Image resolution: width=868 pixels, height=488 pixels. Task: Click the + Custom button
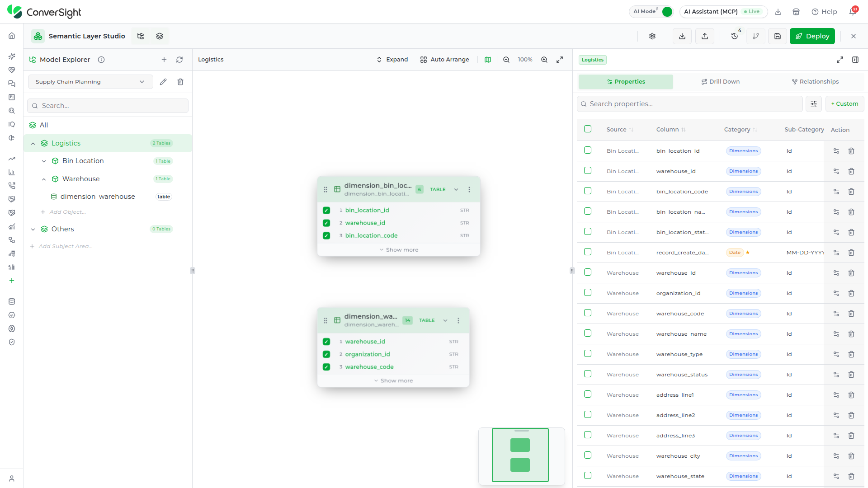point(844,104)
